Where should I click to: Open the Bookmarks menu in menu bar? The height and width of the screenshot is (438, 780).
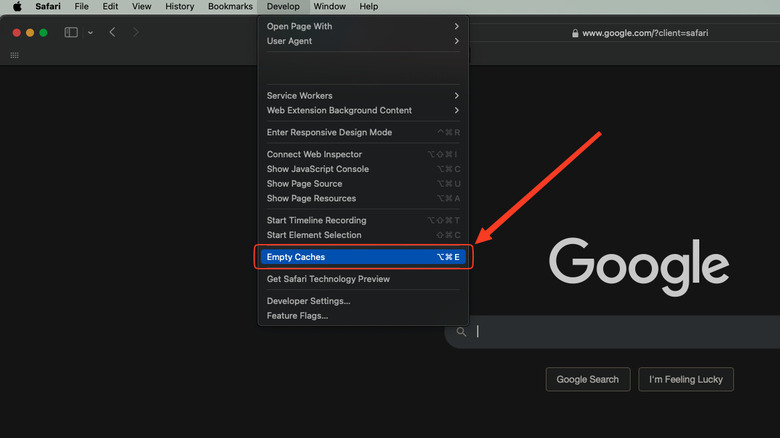[x=230, y=7]
